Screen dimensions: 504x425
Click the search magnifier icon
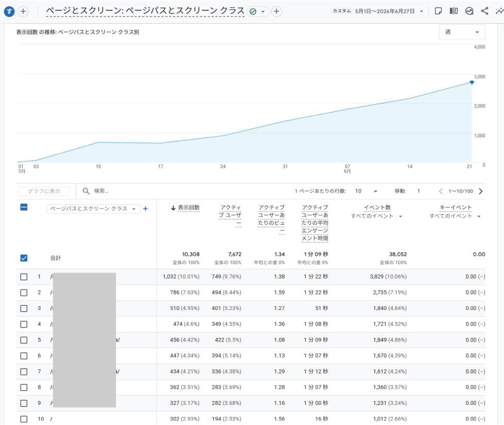tap(86, 191)
